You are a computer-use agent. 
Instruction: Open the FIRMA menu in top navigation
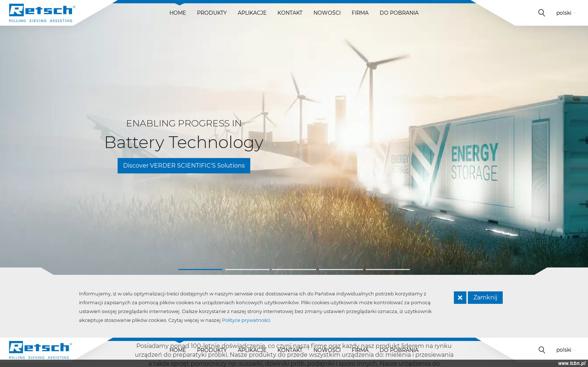(x=360, y=13)
